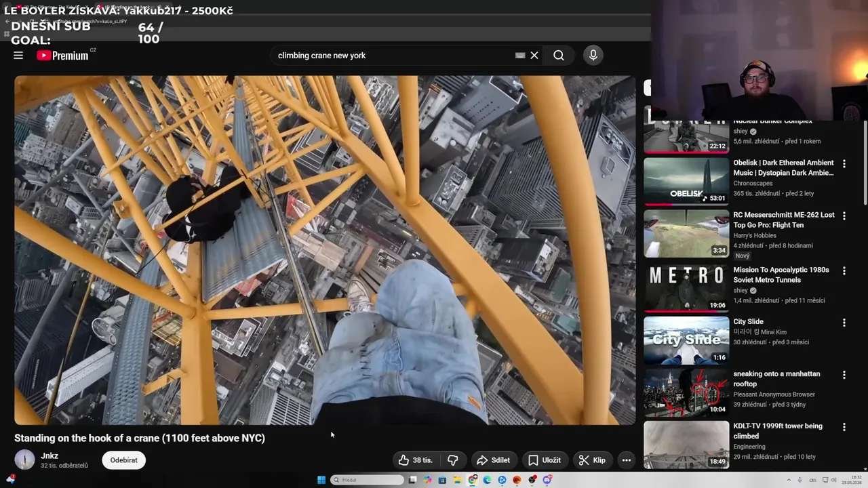Subscribe using the Odebírat button
868x488 pixels.
point(124,460)
